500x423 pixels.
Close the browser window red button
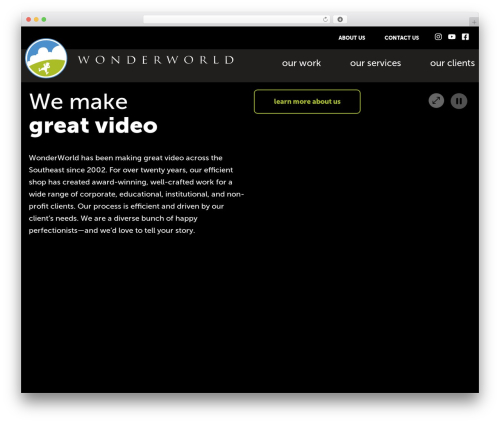[x=29, y=19]
